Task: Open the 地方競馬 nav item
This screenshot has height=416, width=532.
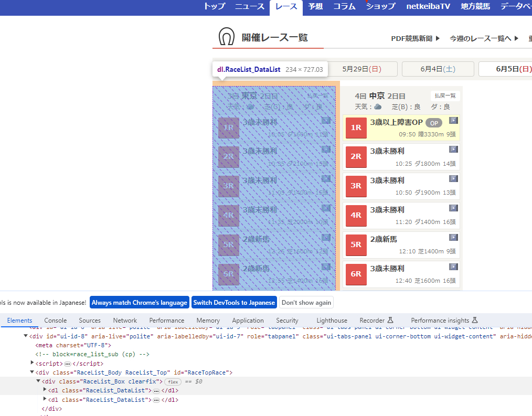Action: pyautogui.click(x=475, y=6)
